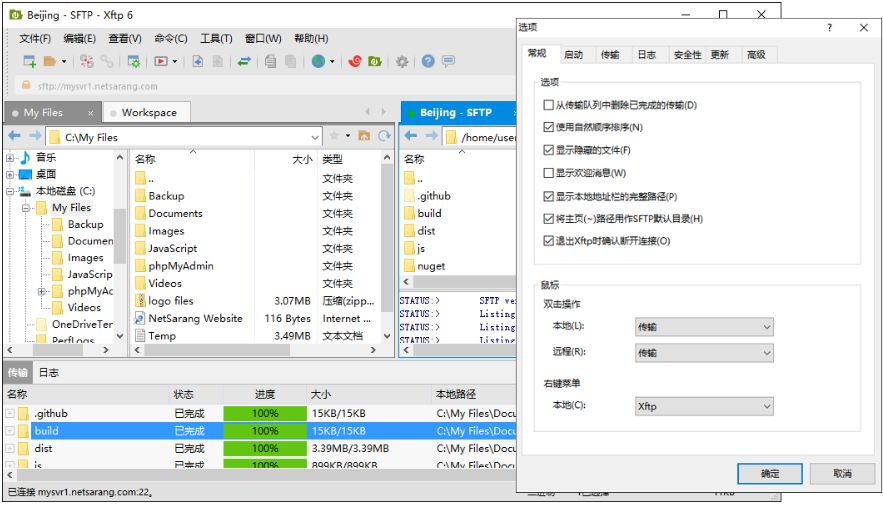Switch to 日志 tab in bottom panel
This screenshot has width=883, height=505.
49,372
